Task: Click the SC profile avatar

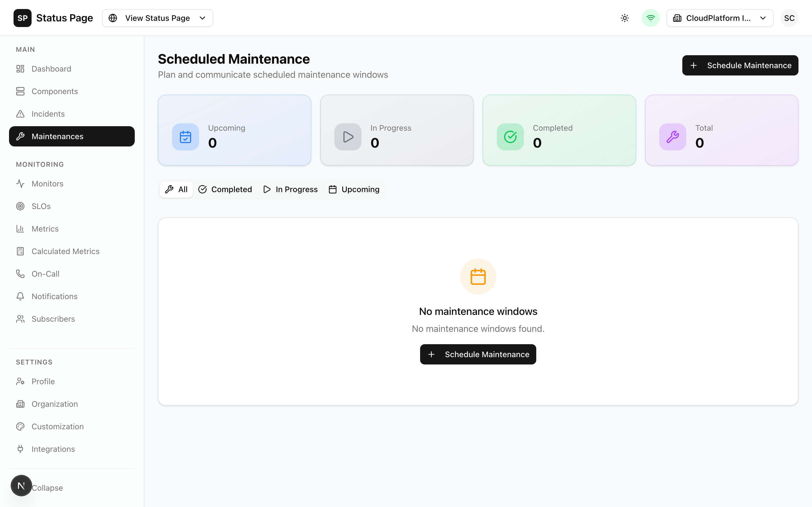Action: 789,18
